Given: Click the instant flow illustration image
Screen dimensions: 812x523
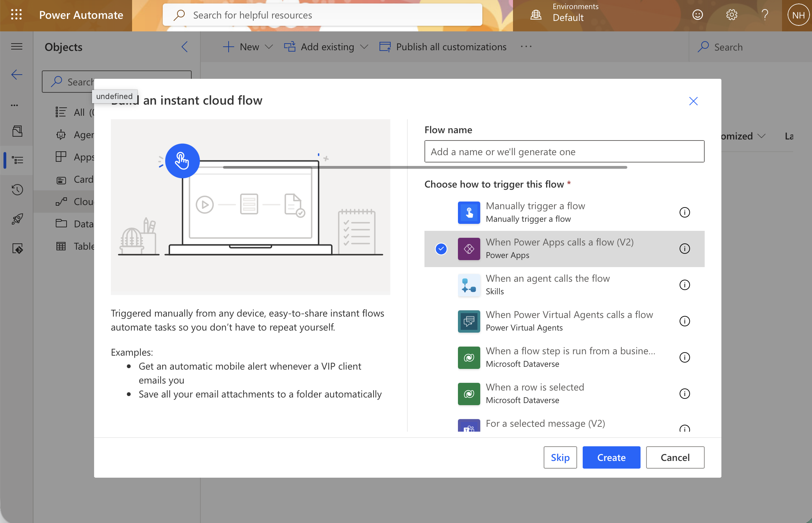Looking at the screenshot, I should 250,207.
